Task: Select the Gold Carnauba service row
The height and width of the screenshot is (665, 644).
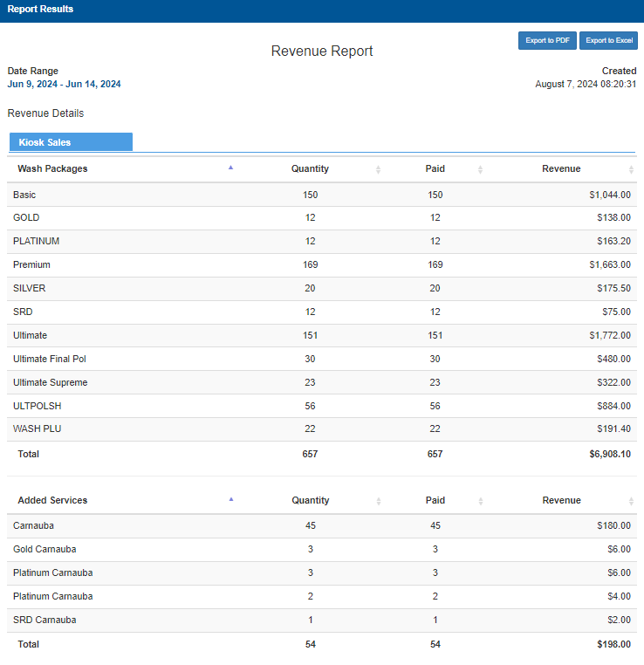Action: (322, 550)
